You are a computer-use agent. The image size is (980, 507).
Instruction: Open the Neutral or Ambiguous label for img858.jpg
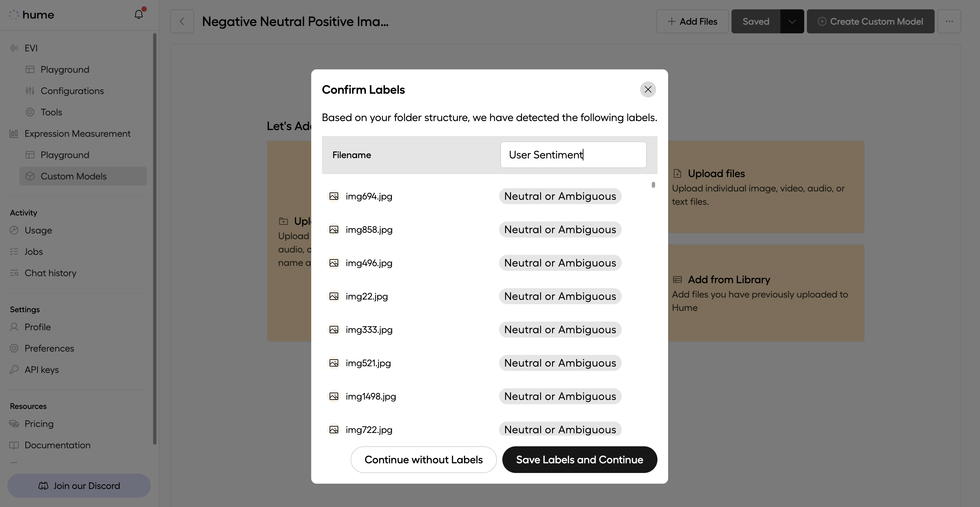(560, 229)
